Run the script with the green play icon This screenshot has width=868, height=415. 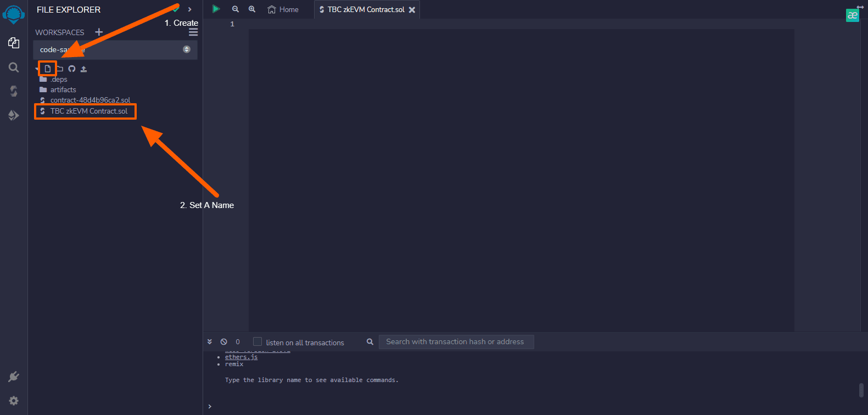tap(216, 9)
